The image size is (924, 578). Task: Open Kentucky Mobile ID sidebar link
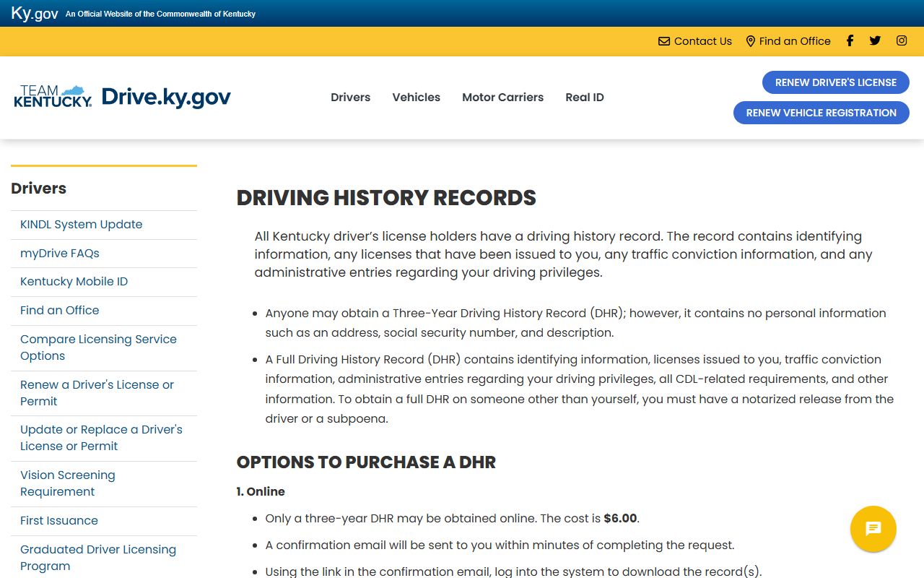click(x=74, y=282)
